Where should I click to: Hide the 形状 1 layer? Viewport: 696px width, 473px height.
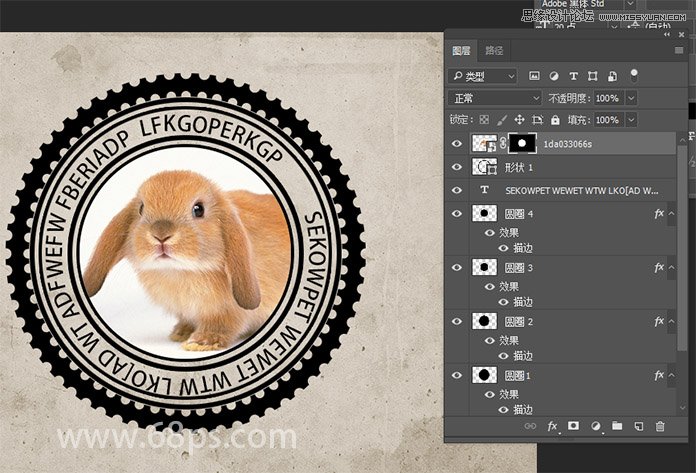pos(456,167)
